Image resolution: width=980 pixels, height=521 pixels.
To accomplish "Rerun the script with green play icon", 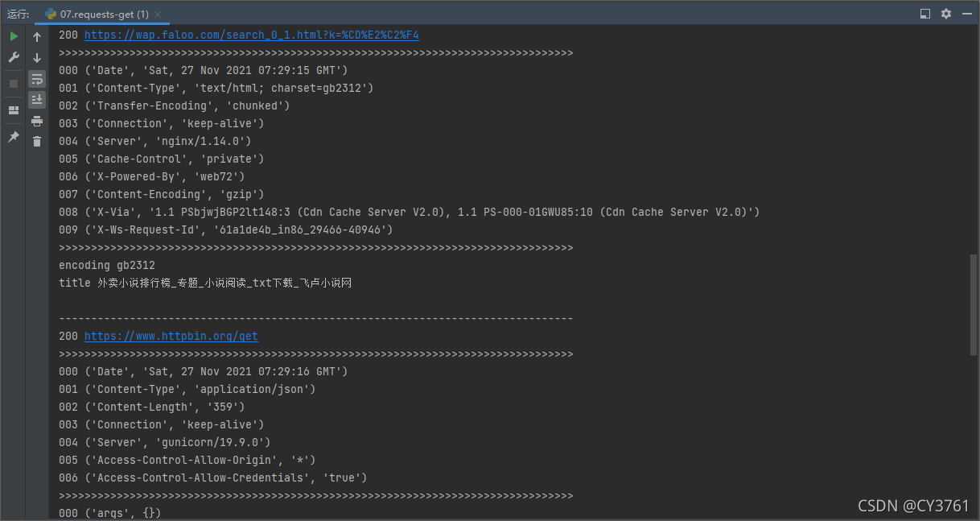I will coord(14,36).
